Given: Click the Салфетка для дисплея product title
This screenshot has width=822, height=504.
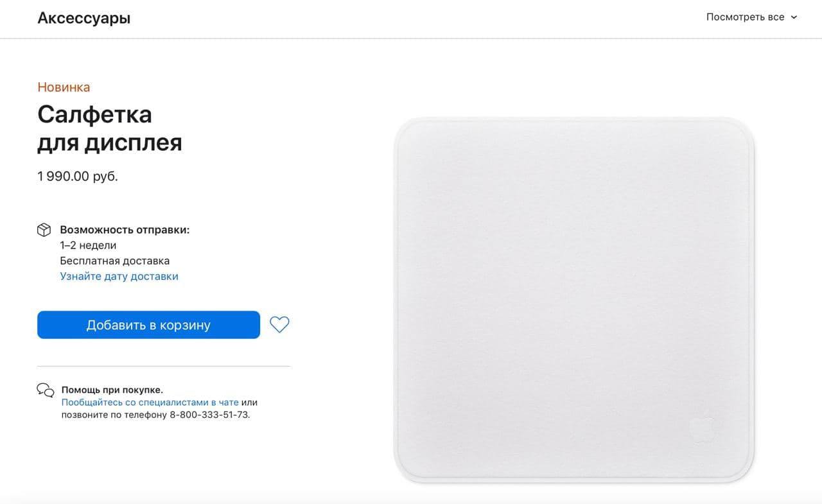Looking at the screenshot, I should [x=110, y=128].
